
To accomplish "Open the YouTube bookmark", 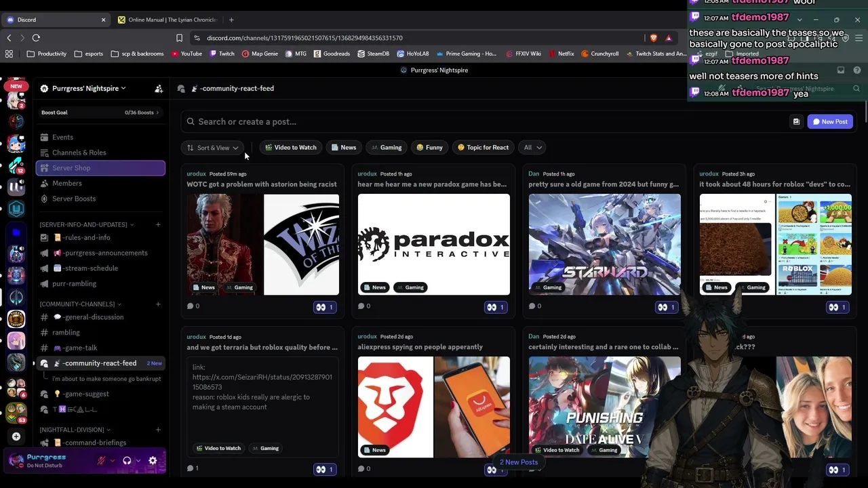I will tap(186, 54).
